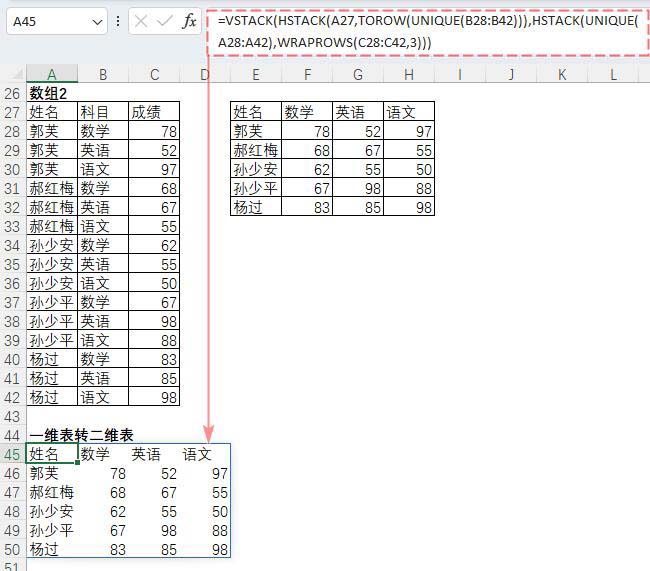Click the Cancel X icon in formula bar
This screenshot has height=571, width=650.
pyautogui.click(x=141, y=21)
